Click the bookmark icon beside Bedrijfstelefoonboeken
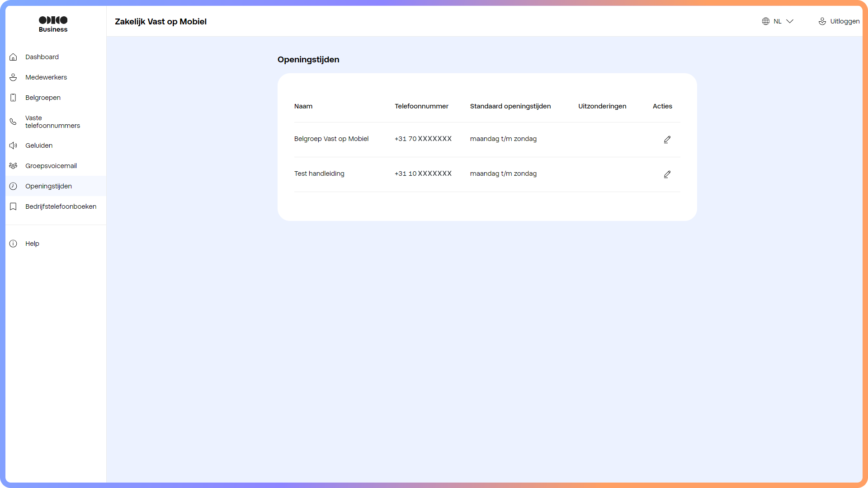 [x=13, y=206]
